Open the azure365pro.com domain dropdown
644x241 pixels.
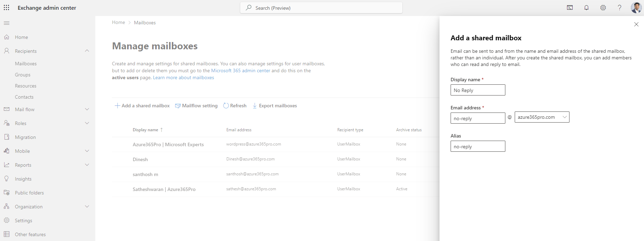point(542,117)
